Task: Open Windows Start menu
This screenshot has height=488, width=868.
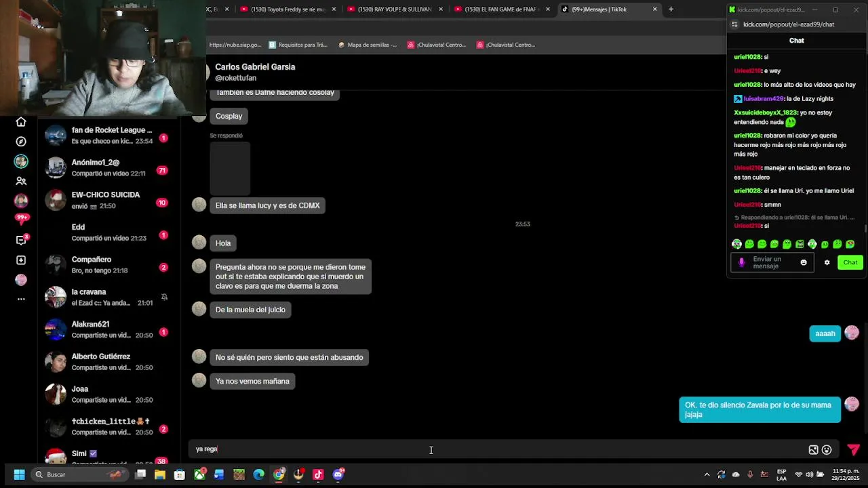Action: point(19,474)
